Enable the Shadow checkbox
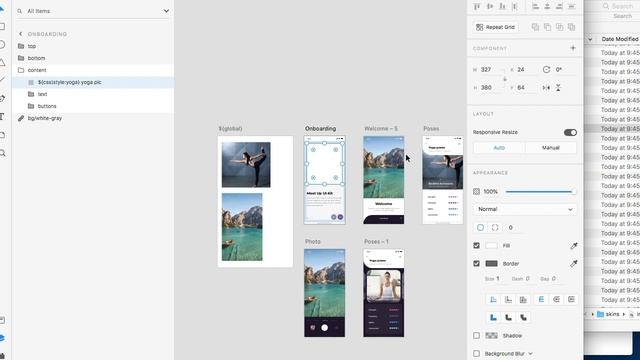 [x=476, y=336]
